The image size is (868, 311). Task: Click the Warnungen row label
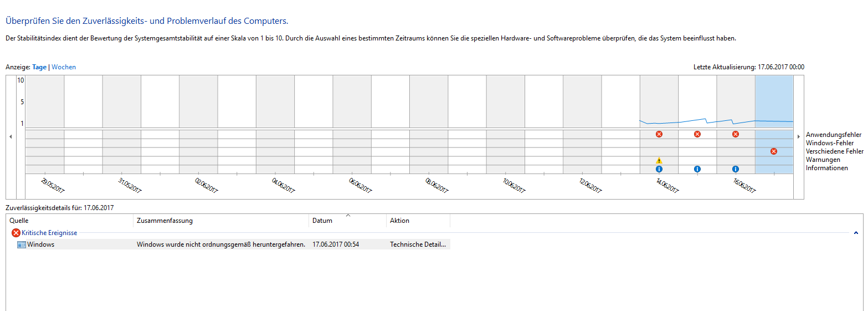pos(824,160)
